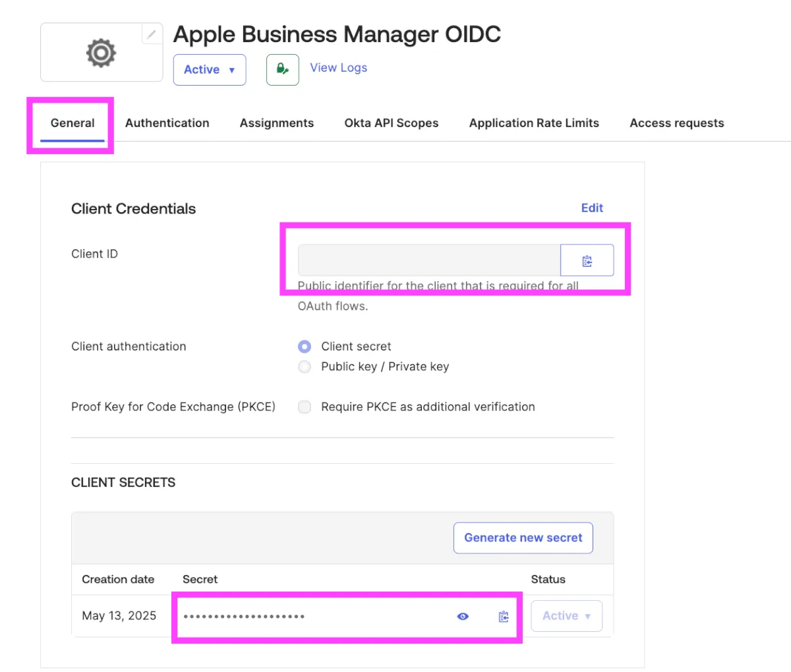Screen dimensions: 791x672
Task: Switch to the Access requests tab
Action: 676,123
